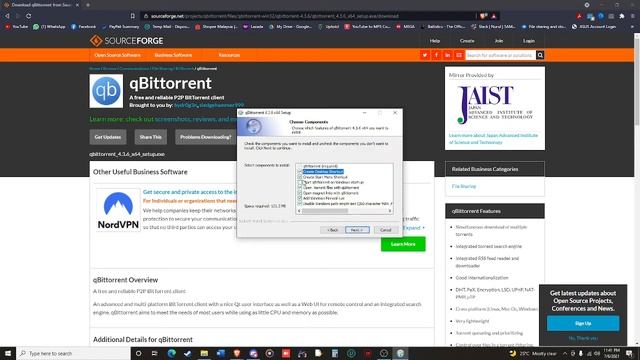Click Create in SourceForge header
Image resolution: width=640 pixels, height=360 pixels.
click(467, 41)
